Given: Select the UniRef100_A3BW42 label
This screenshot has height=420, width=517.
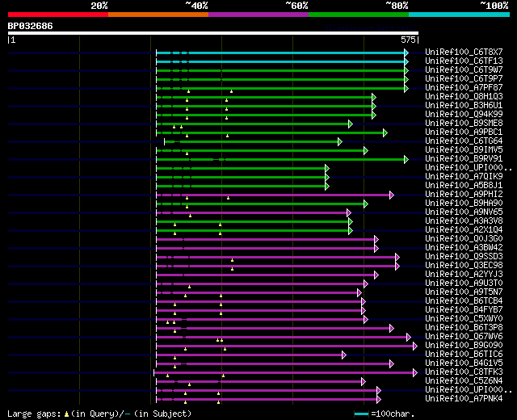Looking at the screenshot, I should [x=464, y=248].
